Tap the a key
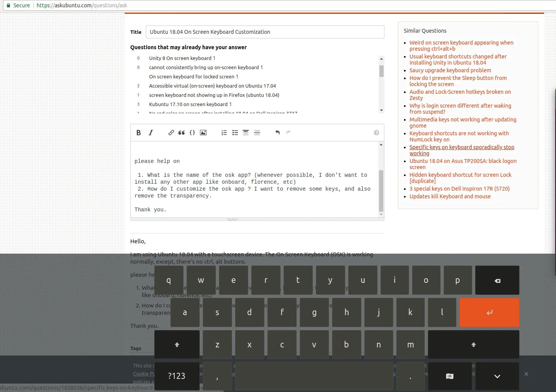This screenshot has width=556, height=392. [185, 312]
